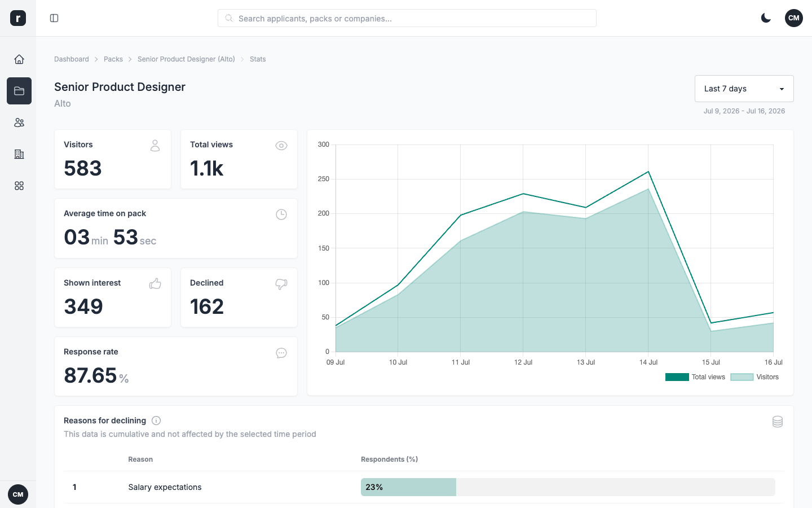Click the info icon beside Reasons for declining
Screen dimensions: 812x508
[156, 421]
